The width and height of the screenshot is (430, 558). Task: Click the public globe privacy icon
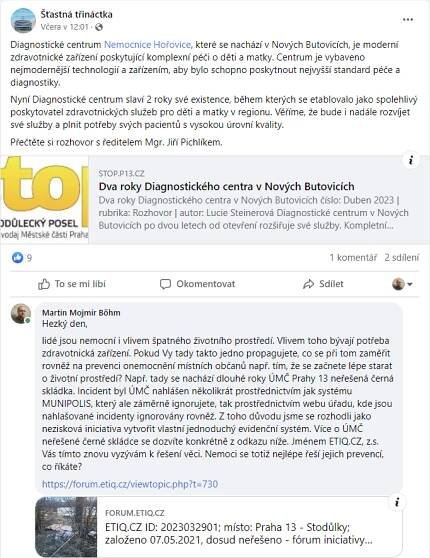click(x=99, y=27)
